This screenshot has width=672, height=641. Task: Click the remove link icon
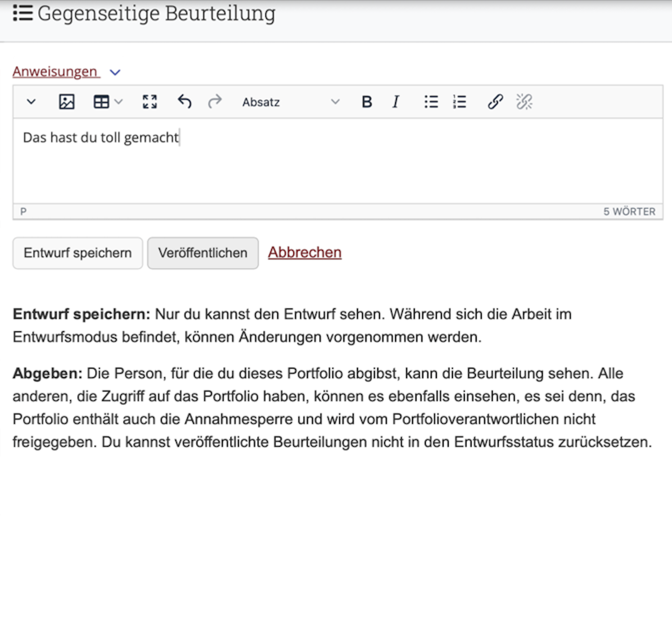click(524, 102)
